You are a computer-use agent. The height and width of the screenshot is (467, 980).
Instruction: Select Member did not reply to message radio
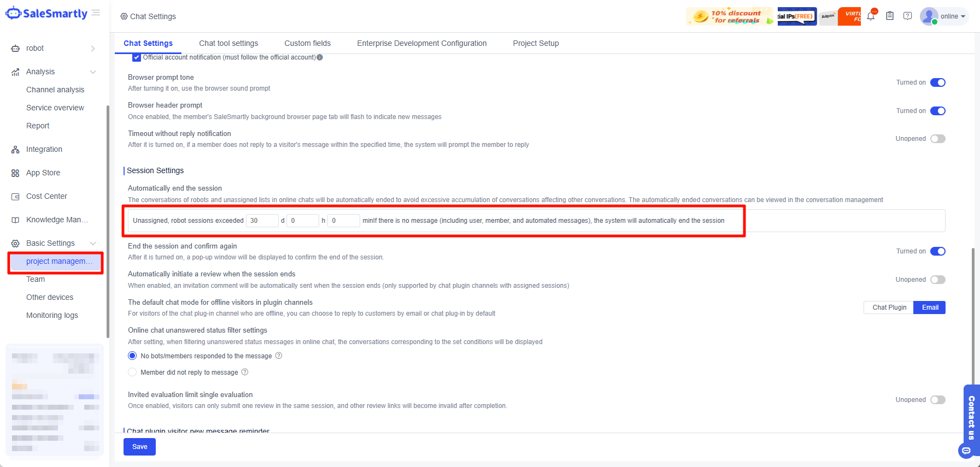click(132, 372)
